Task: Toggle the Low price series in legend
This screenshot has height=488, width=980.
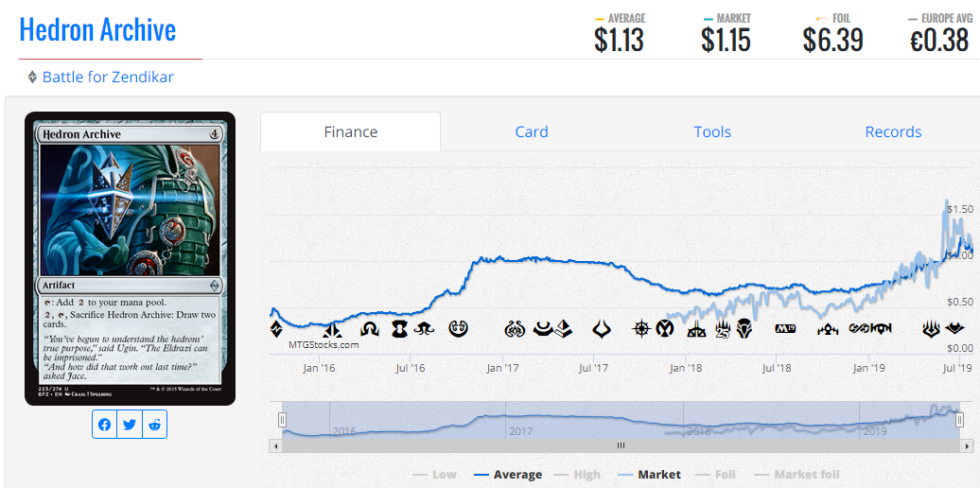Action: pyautogui.click(x=434, y=474)
